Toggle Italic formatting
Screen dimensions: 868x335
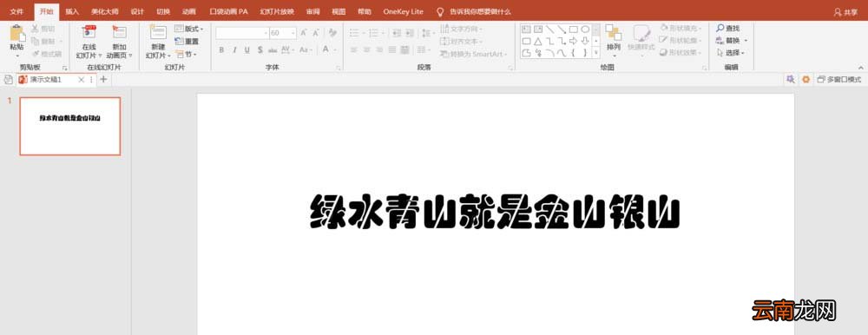pyautogui.click(x=234, y=49)
